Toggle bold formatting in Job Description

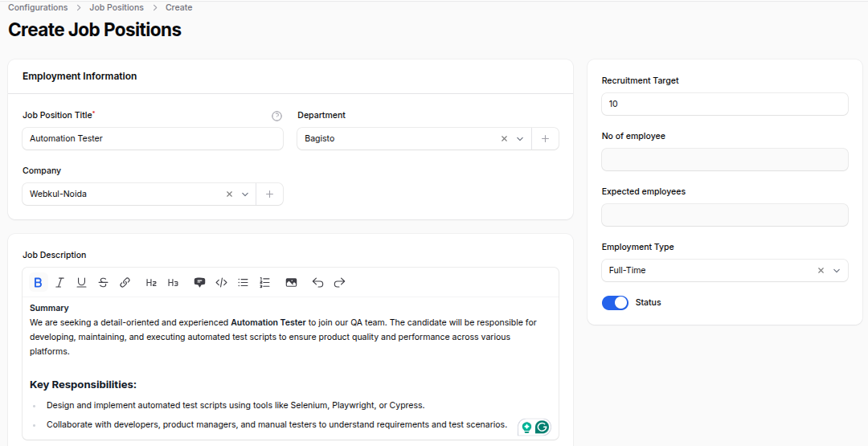coord(38,283)
